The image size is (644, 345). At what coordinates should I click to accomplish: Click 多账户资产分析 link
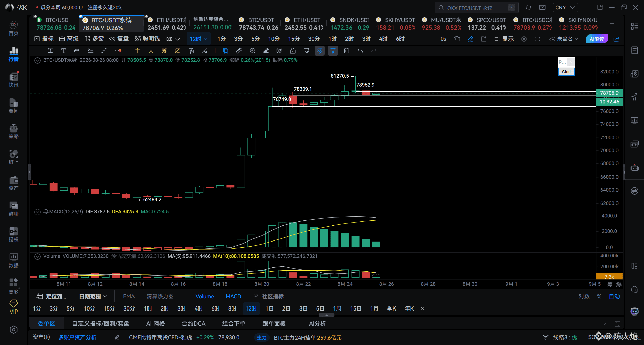77,337
